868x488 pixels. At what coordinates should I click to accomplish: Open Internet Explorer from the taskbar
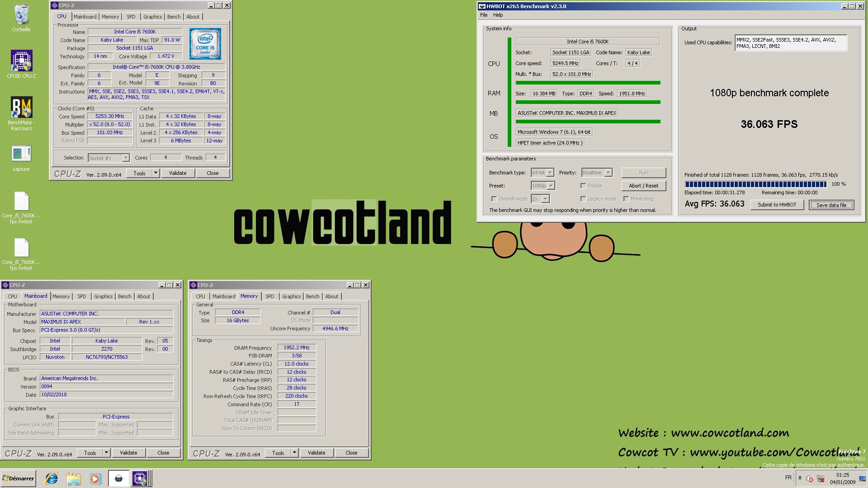pyautogui.click(x=52, y=479)
